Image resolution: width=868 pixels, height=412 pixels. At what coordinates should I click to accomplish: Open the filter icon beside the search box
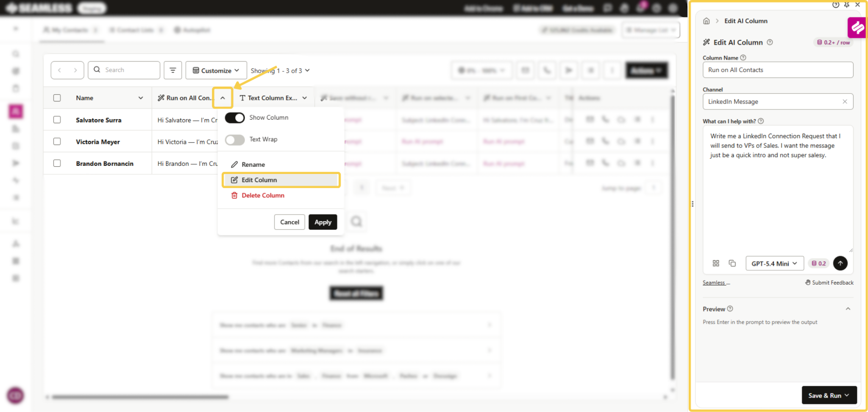173,70
